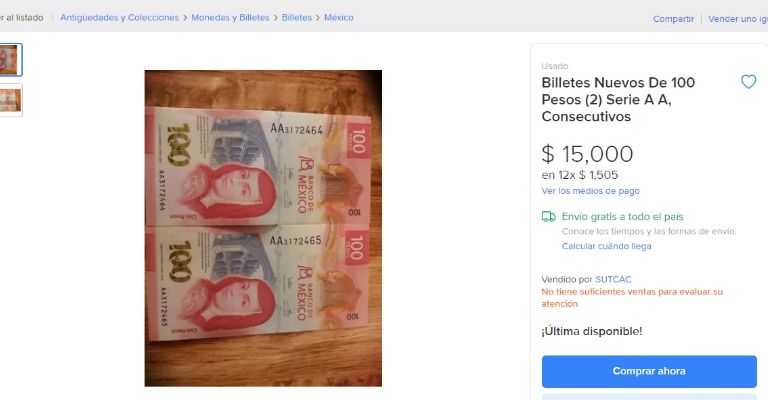Open the Billetes breadcrumb link
The height and width of the screenshot is (400, 768).
click(296, 18)
